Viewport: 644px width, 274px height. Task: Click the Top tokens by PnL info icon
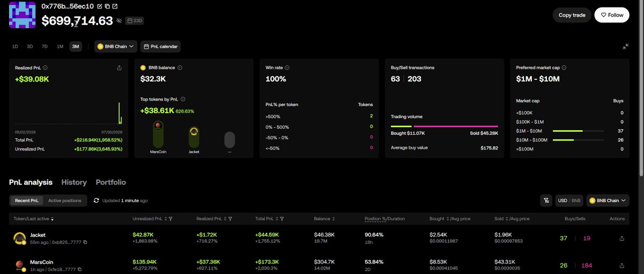click(x=184, y=99)
